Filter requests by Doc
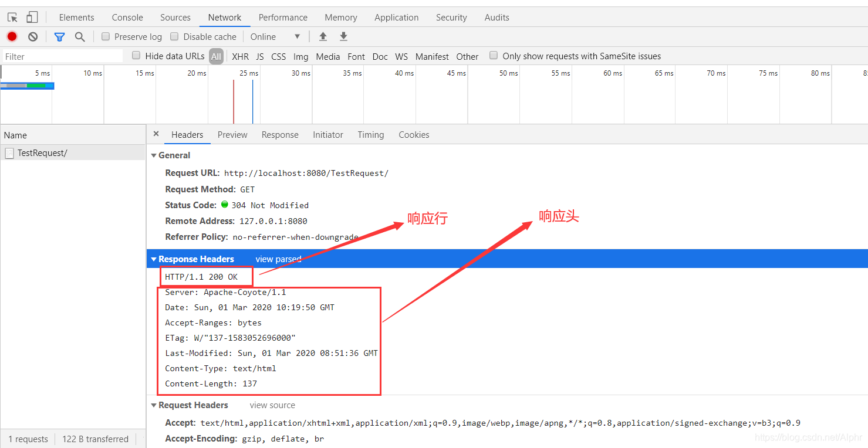The height and width of the screenshot is (448, 868). [380, 56]
